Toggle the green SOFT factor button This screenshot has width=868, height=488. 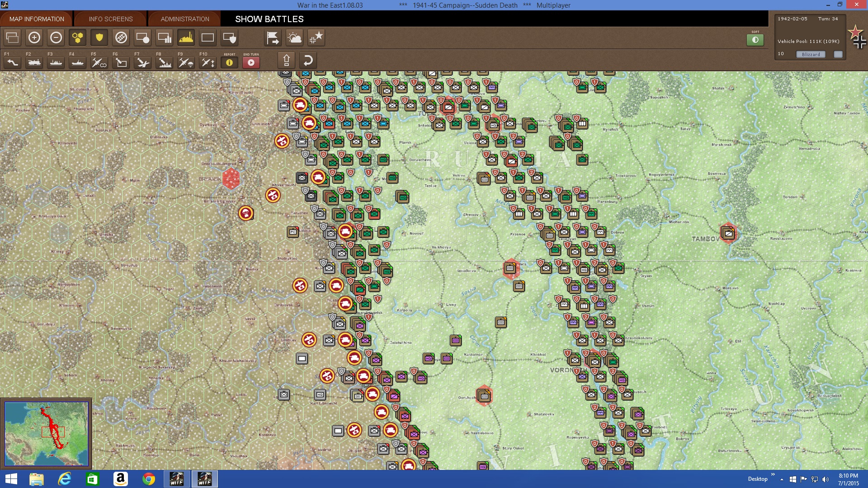[755, 40]
